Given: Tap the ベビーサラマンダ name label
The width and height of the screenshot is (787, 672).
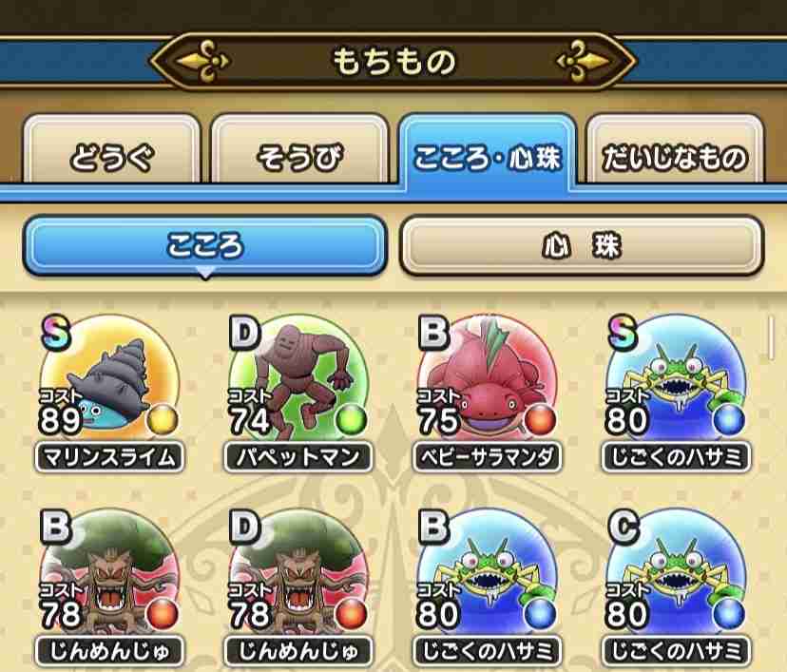Looking at the screenshot, I should (x=488, y=457).
